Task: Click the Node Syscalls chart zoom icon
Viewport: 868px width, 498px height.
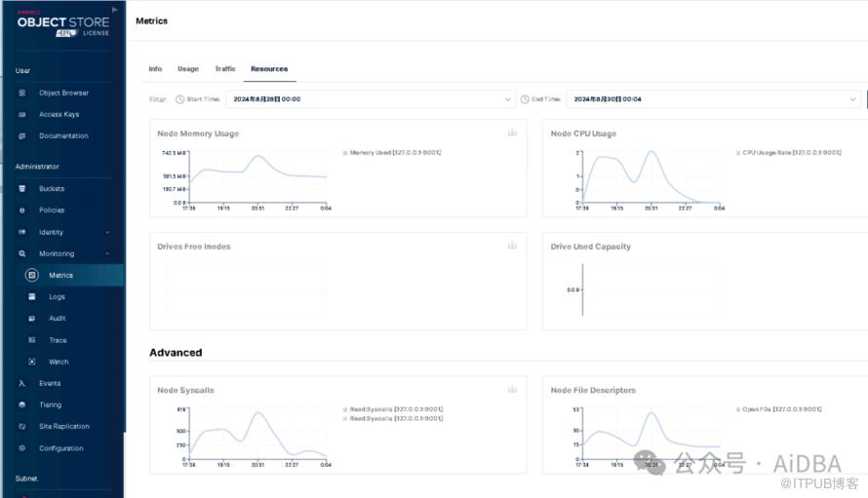Action: (x=512, y=390)
